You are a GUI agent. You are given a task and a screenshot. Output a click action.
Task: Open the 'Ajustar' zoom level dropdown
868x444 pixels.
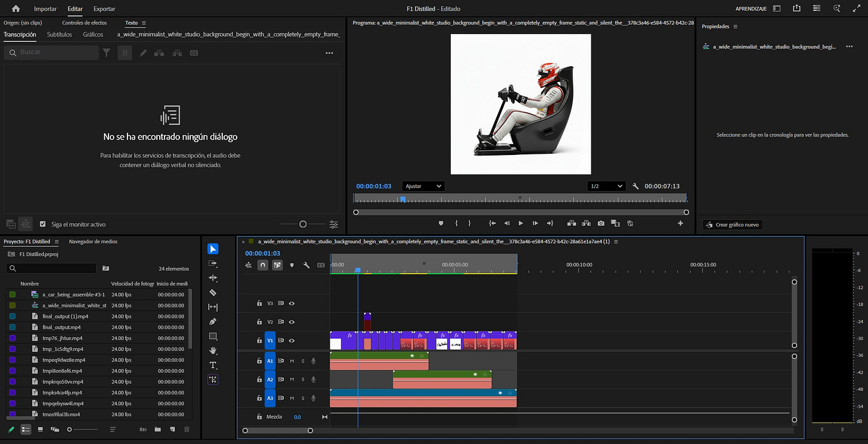click(x=423, y=186)
